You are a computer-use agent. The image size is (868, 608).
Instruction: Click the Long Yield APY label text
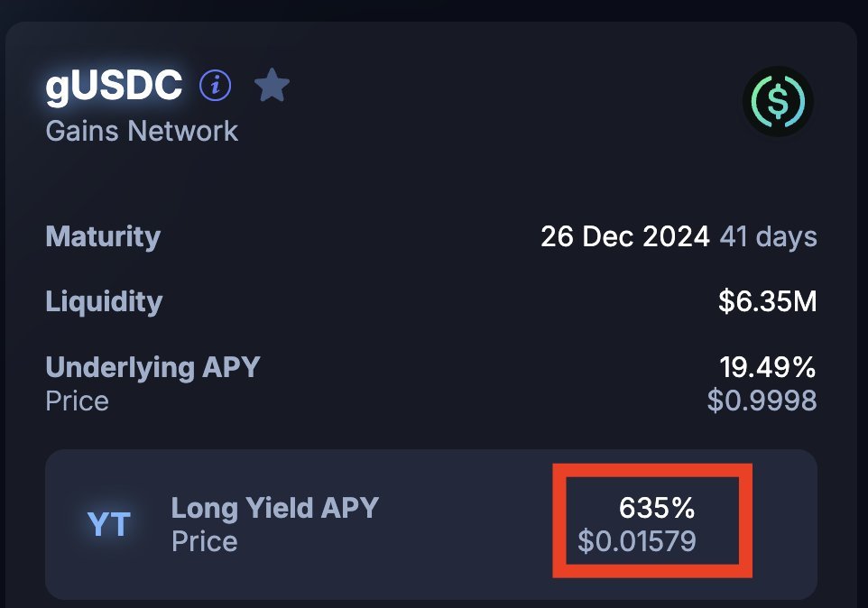[x=274, y=508]
